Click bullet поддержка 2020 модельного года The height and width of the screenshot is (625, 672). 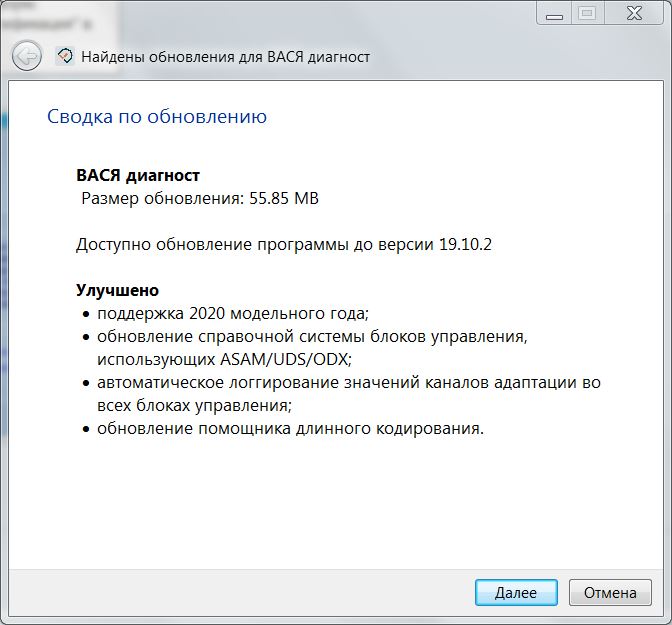coord(233,313)
